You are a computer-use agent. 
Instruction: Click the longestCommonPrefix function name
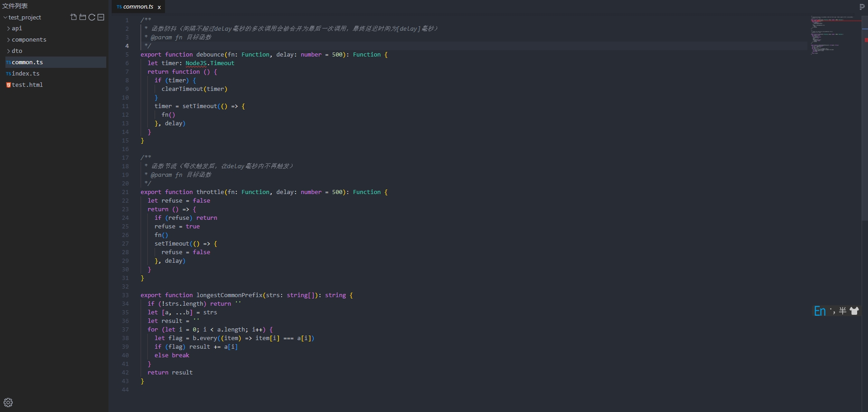[x=229, y=295]
